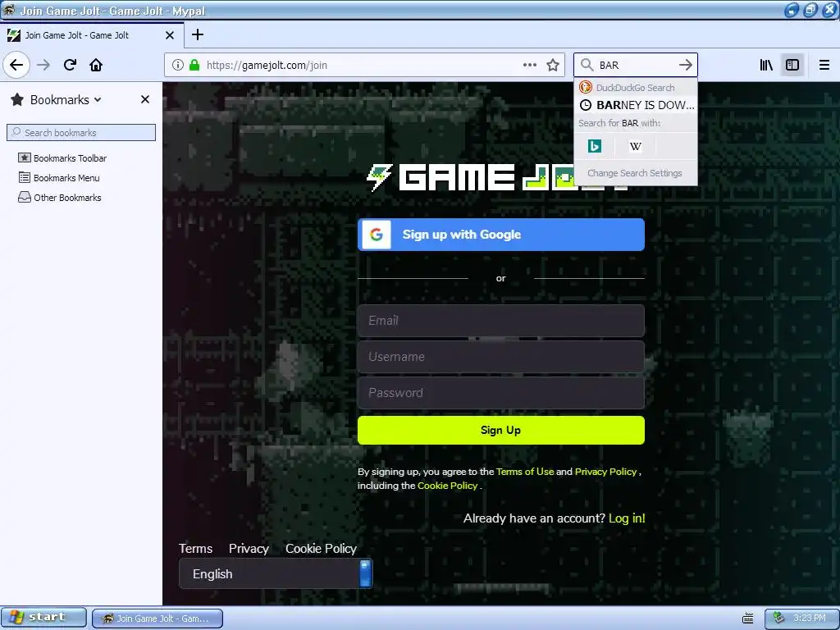Reload the current page
Viewport: 840px width, 630px height.
(x=70, y=65)
